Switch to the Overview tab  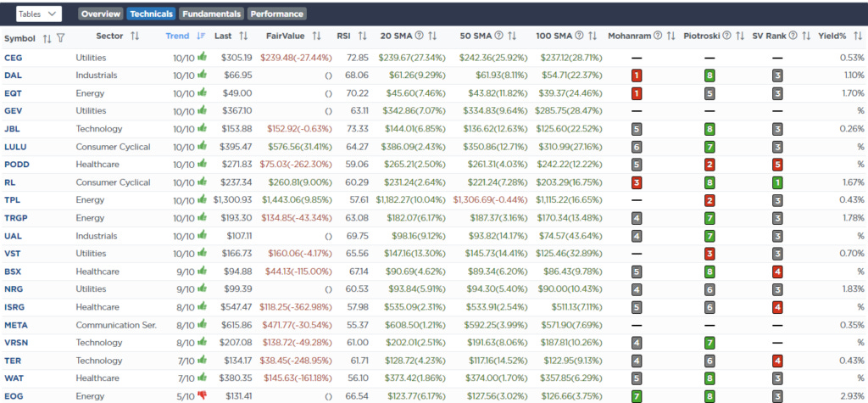[x=101, y=14]
